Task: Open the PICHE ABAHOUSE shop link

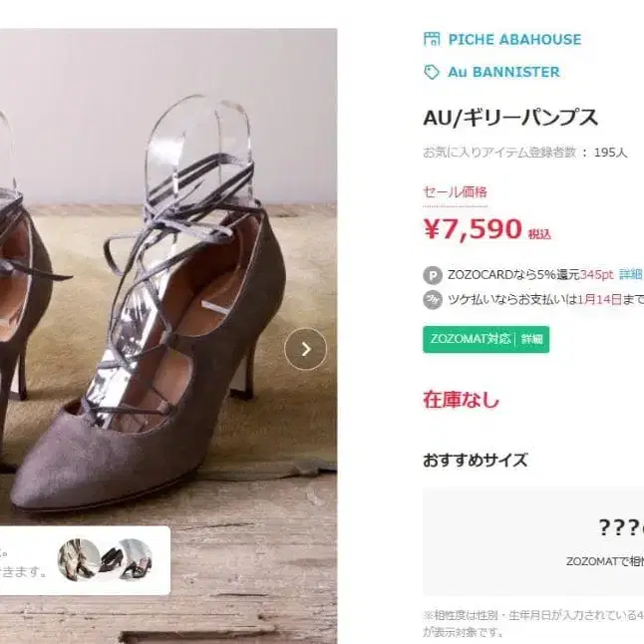Action: pos(514,40)
